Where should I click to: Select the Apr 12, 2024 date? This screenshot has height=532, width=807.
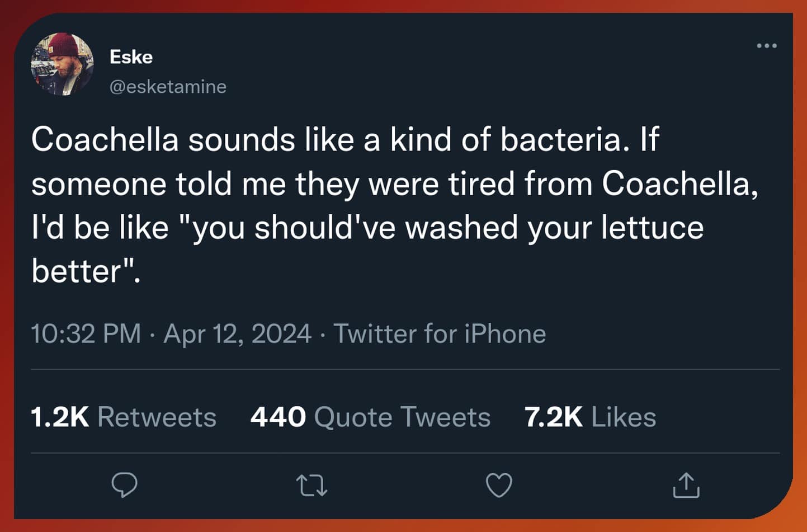click(237, 334)
